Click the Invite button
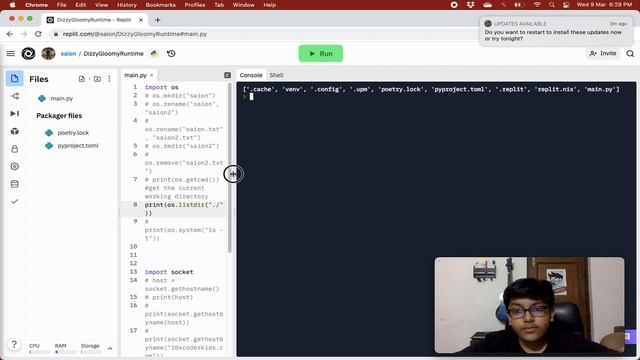The width and height of the screenshot is (640, 360). click(x=603, y=53)
